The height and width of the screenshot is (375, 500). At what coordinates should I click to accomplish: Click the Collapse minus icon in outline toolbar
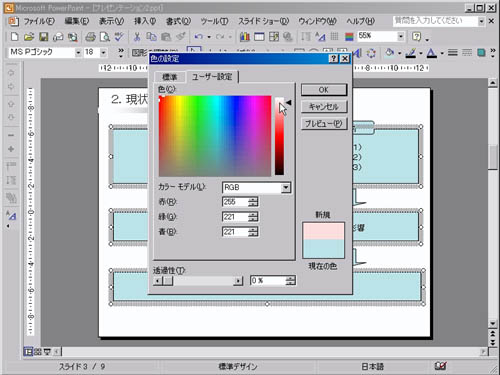11,135
